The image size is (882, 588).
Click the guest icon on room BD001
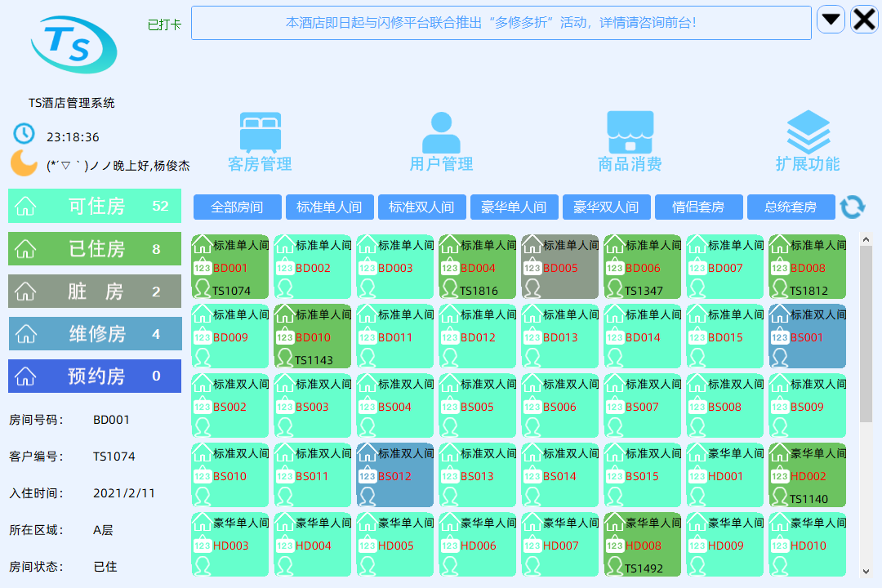[x=202, y=287]
